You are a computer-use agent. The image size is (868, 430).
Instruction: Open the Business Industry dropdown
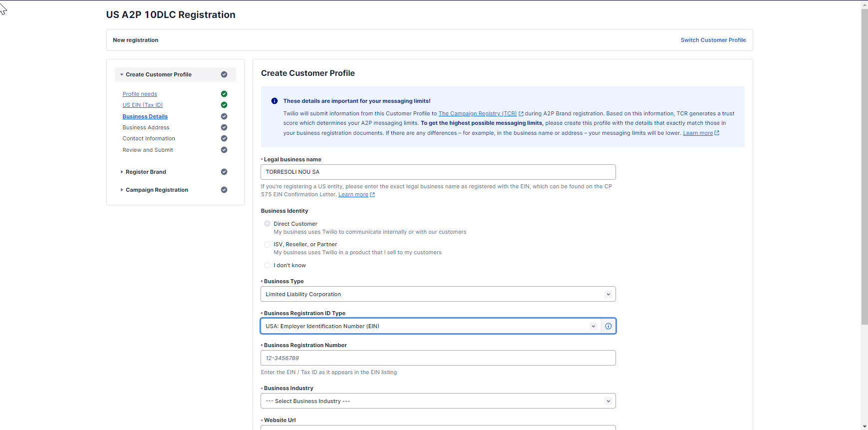tap(438, 401)
